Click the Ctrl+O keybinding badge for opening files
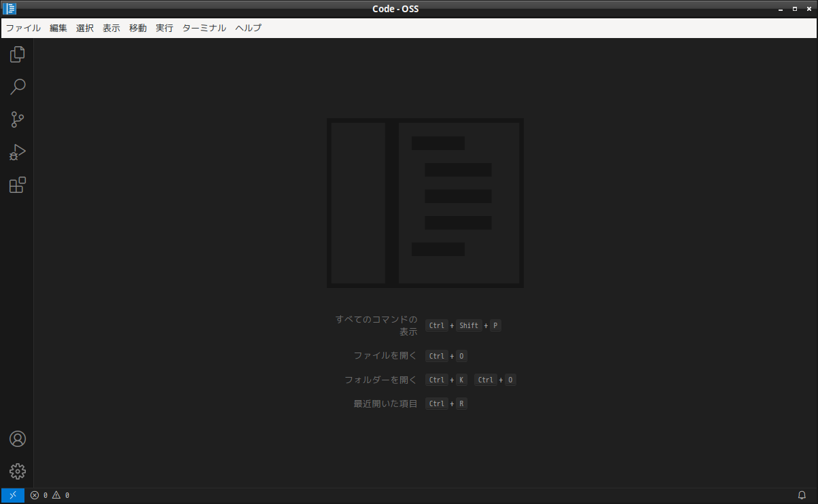Image resolution: width=818 pixels, height=504 pixels. [x=446, y=355]
